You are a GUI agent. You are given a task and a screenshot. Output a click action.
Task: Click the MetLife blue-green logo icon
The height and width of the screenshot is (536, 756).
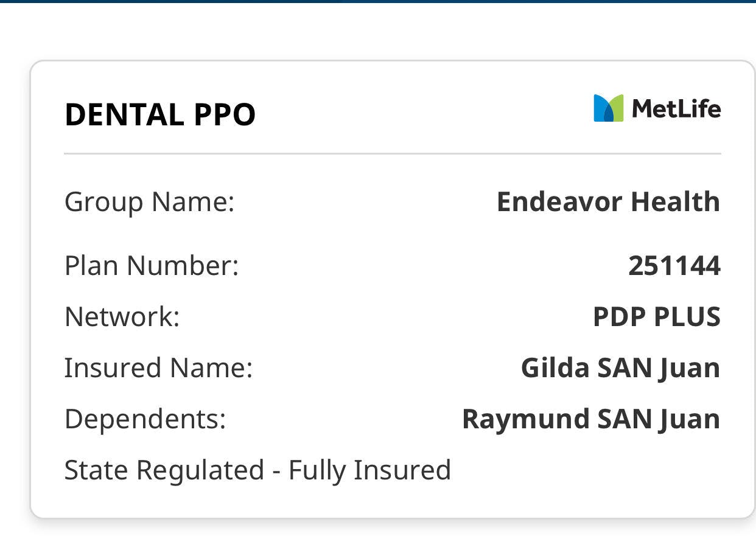tap(608, 108)
